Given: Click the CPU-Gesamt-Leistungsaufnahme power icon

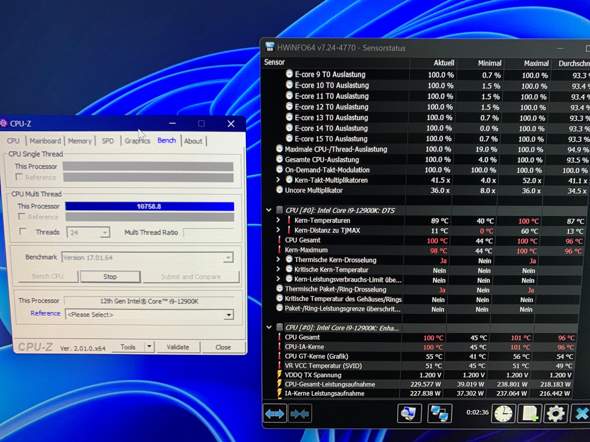Looking at the screenshot, I should coord(279,384).
